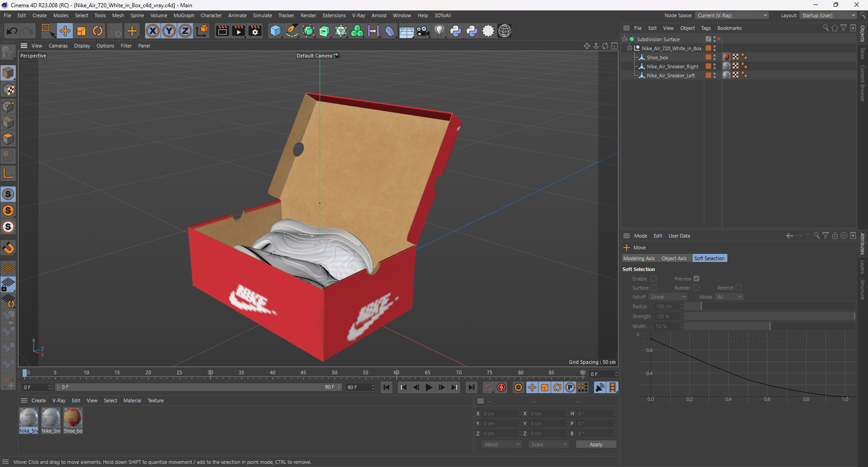Open the viewport Filter menu
The image size is (868, 467).
[x=126, y=46]
